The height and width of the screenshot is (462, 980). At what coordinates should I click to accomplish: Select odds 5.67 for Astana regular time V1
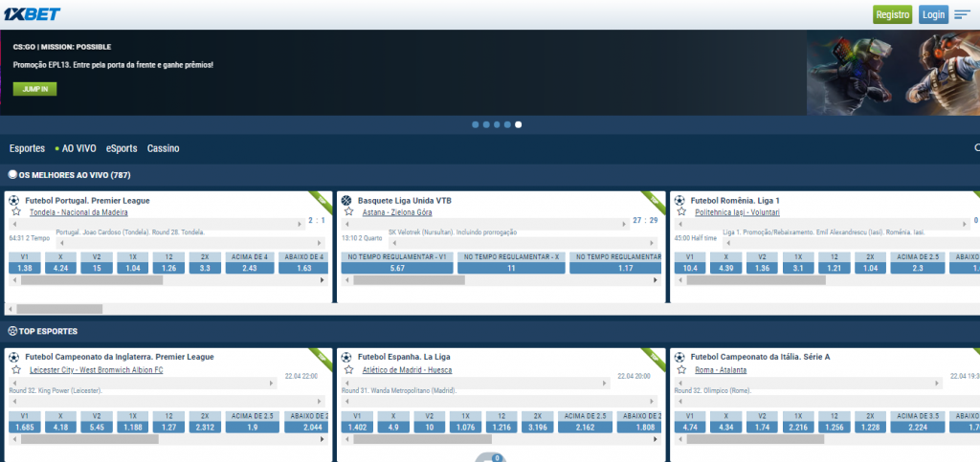(x=397, y=268)
